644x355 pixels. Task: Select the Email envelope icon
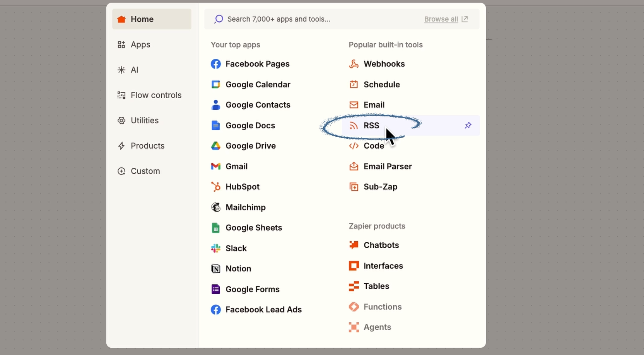(x=354, y=105)
